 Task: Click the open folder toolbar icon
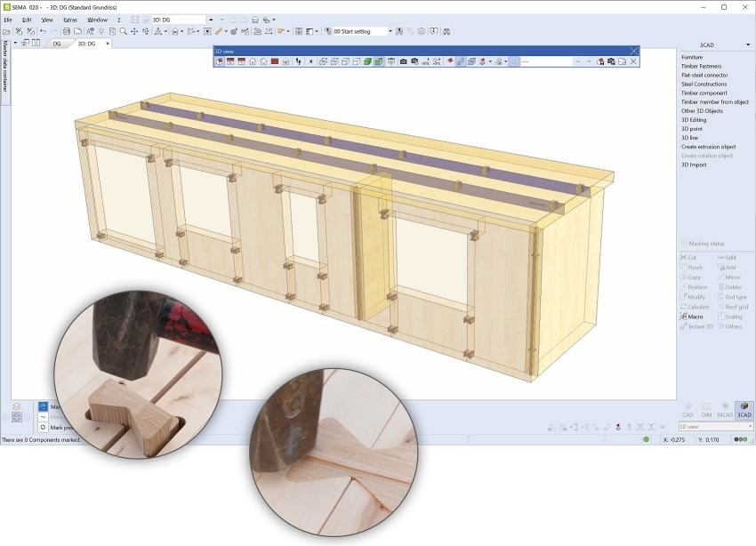point(6,31)
